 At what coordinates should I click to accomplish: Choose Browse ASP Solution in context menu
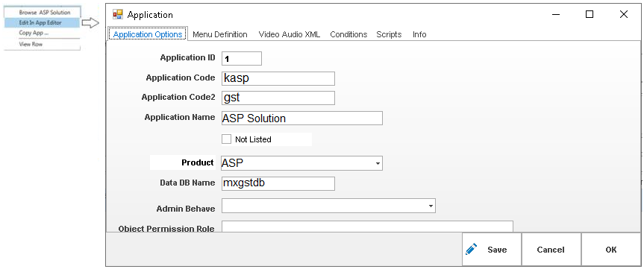point(43,13)
